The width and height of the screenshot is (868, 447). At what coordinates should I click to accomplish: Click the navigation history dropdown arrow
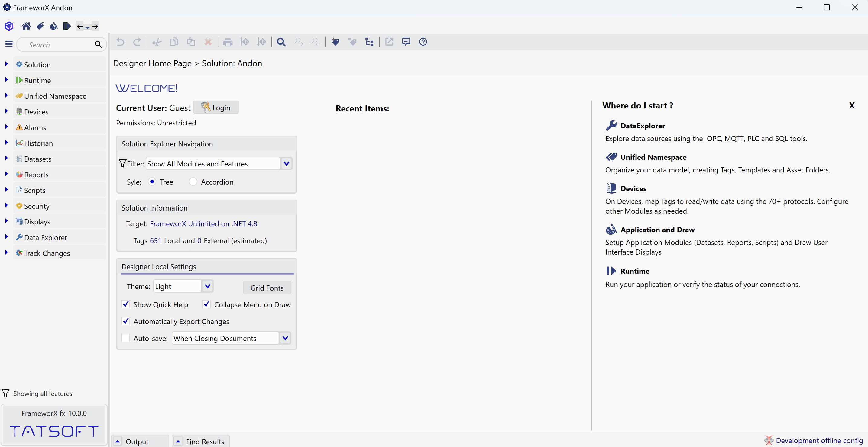(87, 27)
